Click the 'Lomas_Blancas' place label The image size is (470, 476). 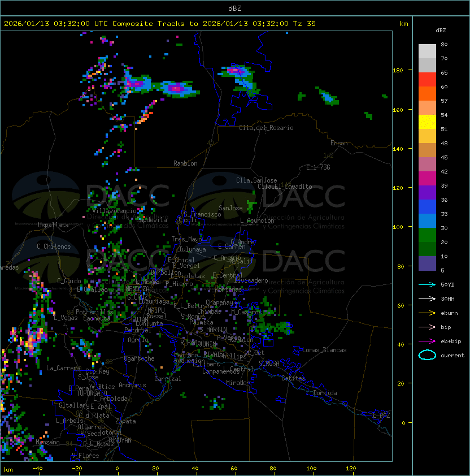coord(324,350)
